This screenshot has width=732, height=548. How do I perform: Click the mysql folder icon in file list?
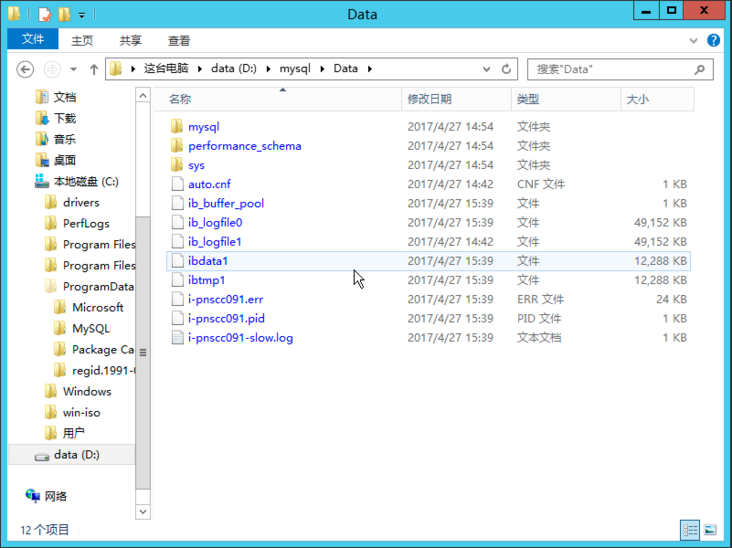point(176,126)
